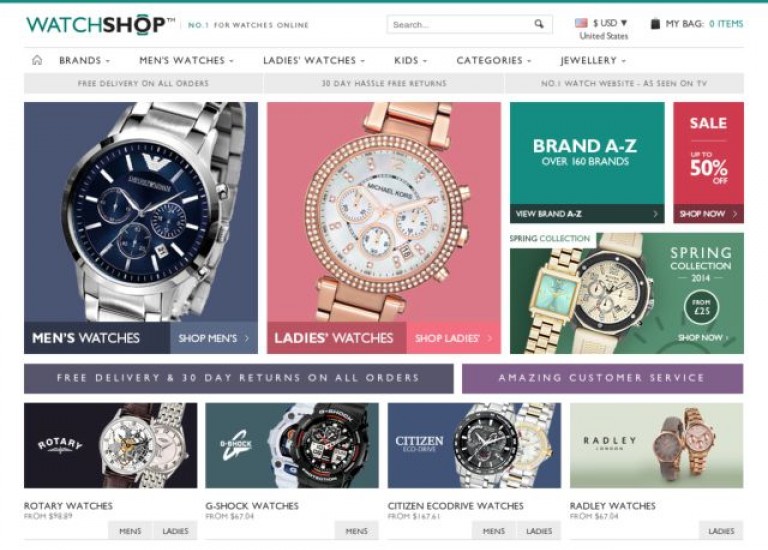Open the shopping bag icon

[x=655, y=24]
